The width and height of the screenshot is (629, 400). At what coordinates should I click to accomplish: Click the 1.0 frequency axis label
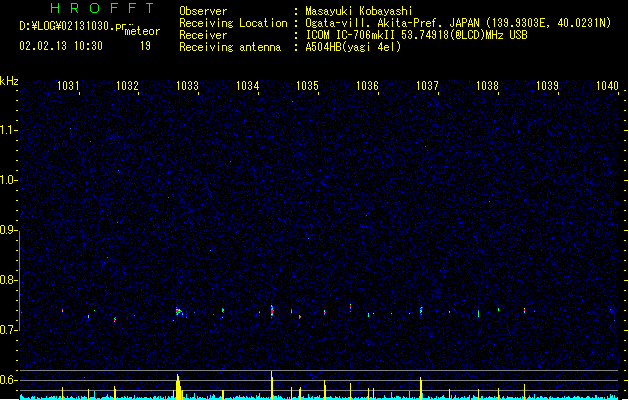(8, 180)
